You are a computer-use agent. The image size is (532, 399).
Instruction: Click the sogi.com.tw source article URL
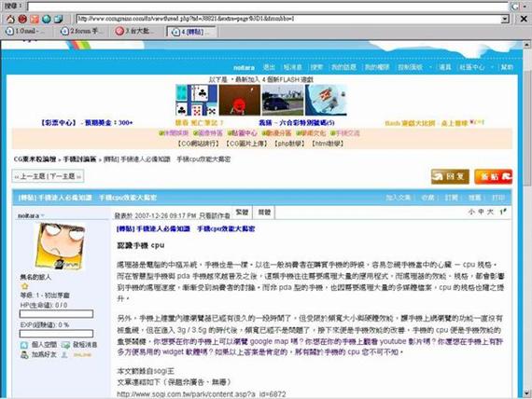pos(202,394)
